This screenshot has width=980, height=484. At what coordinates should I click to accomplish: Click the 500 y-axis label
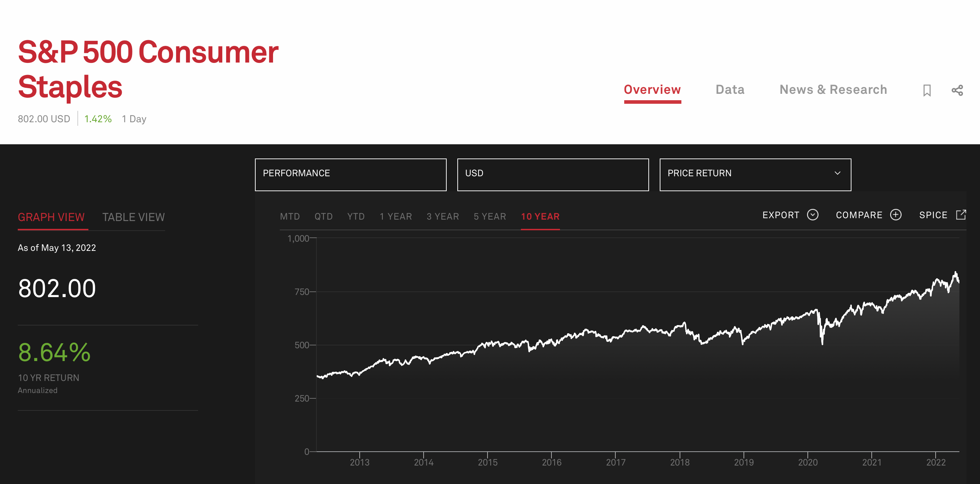tap(302, 345)
